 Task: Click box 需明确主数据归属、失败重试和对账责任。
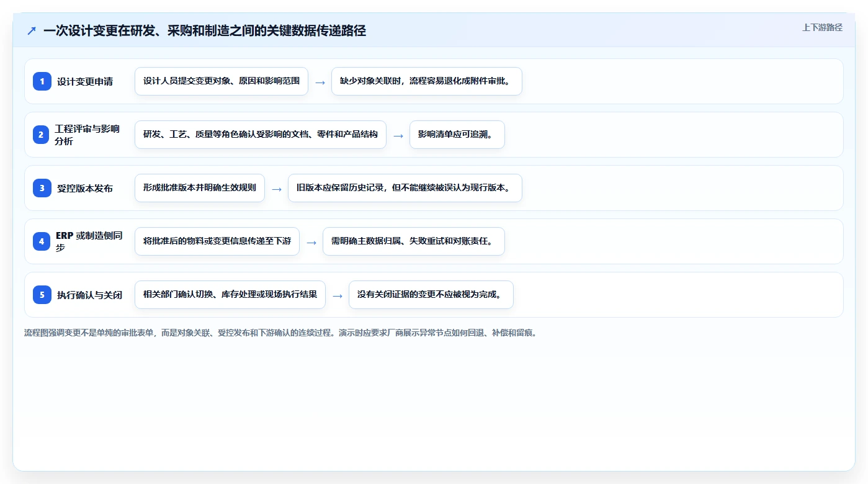click(x=414, y=241)
